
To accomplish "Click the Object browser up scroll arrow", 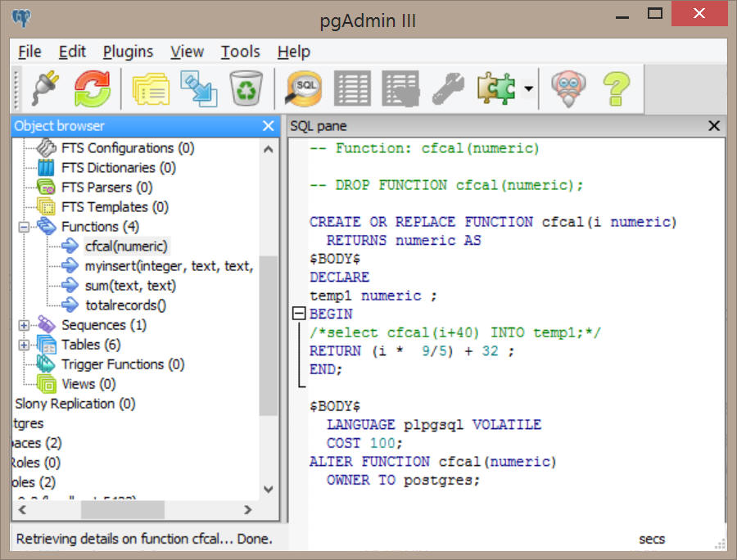I will tap(269, 150).
